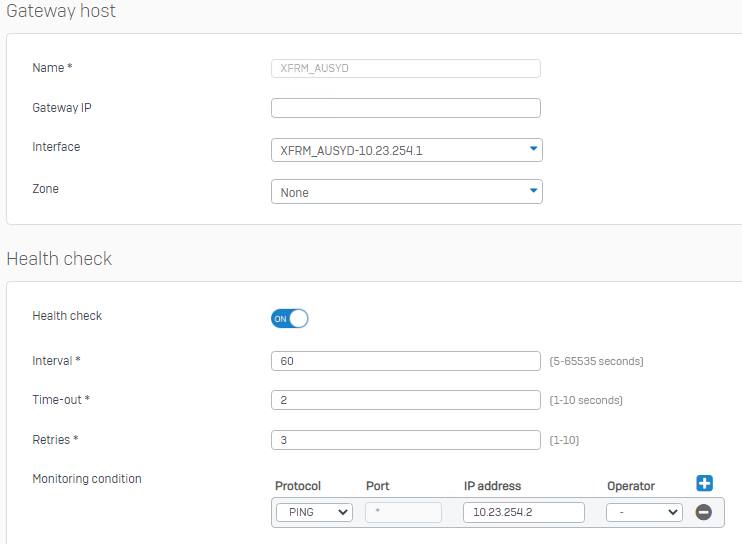Open the Zone dropdown set to None
Image resolution: width=742 pixels, height=544 pixels.
point(406,192)
